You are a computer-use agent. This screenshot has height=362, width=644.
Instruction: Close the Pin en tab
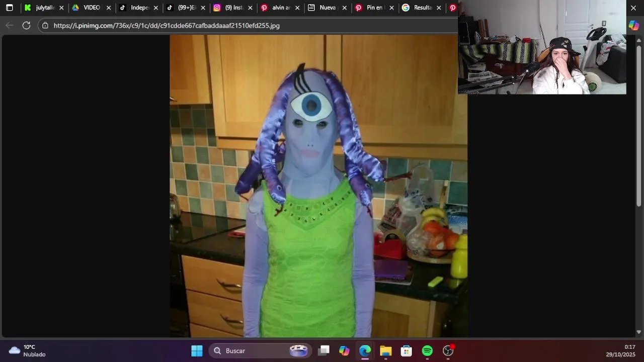point(391,8)
